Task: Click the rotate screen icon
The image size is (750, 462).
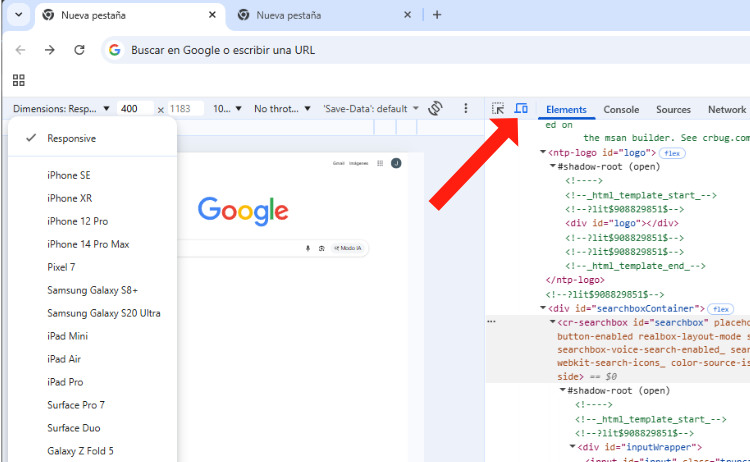Action: point(435,109)
